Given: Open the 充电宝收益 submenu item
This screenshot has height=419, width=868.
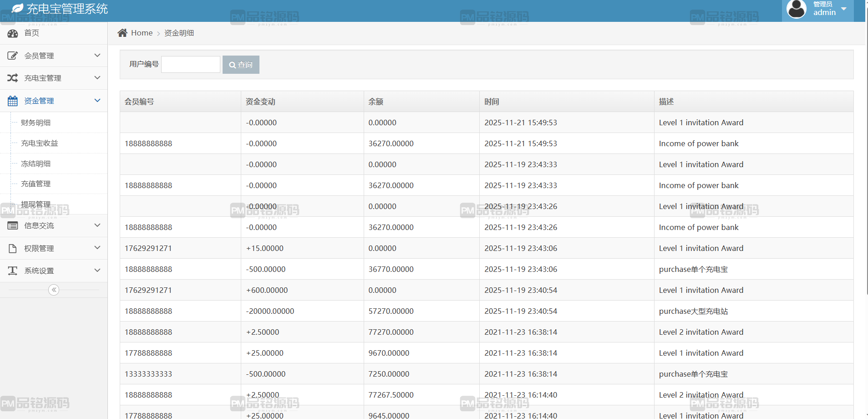Looking at the screenshot, I should click(x=40, y=143).
